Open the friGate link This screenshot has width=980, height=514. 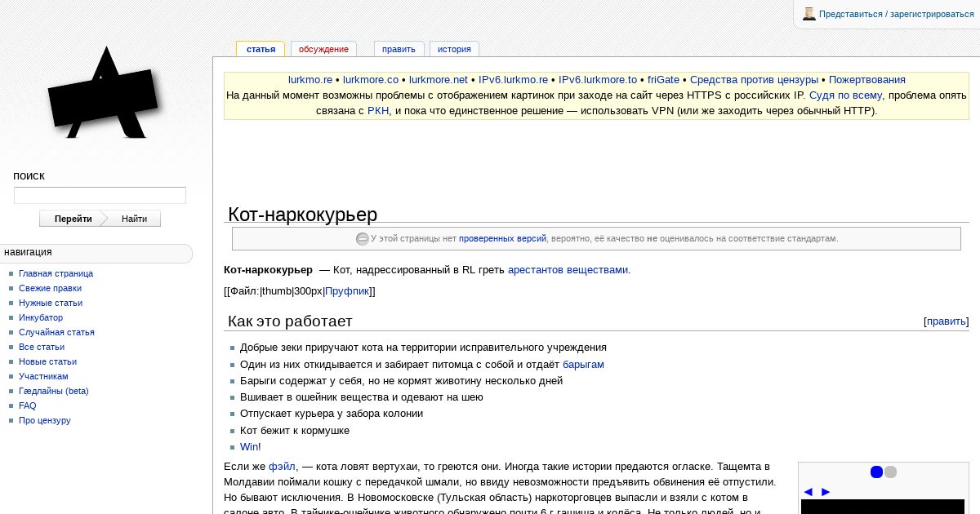(663, 80)
